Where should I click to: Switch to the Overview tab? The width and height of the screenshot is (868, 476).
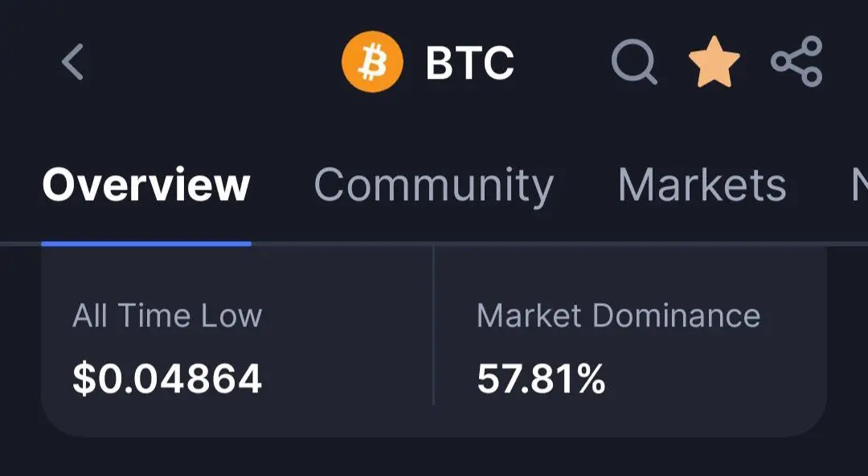click(x=146, y=184)
